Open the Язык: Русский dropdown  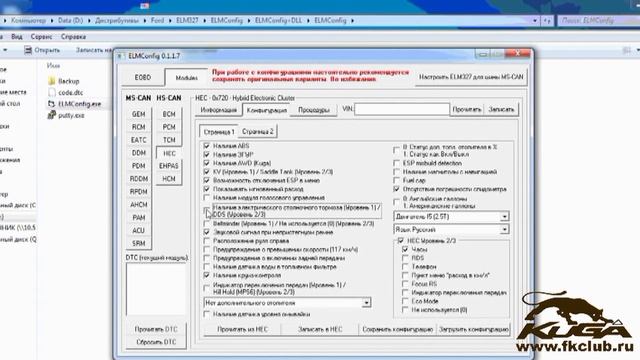pyautogui.click(x=451, y=229)
